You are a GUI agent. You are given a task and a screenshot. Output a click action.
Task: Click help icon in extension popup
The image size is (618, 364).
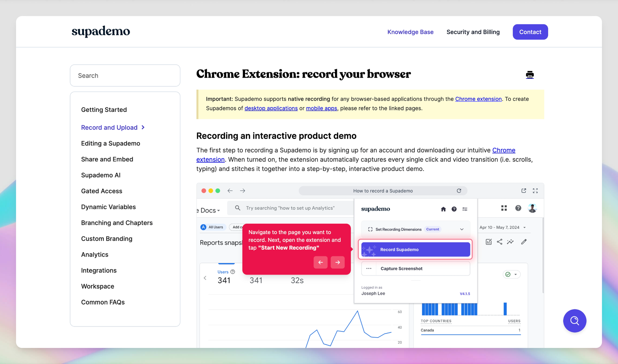(x=454, y=209)
